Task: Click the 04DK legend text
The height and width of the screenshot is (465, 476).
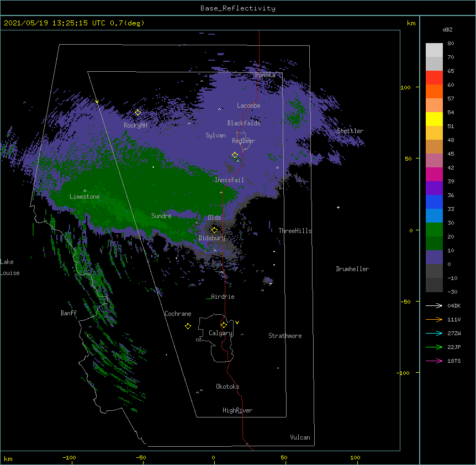Action: (x=454, y=305)
